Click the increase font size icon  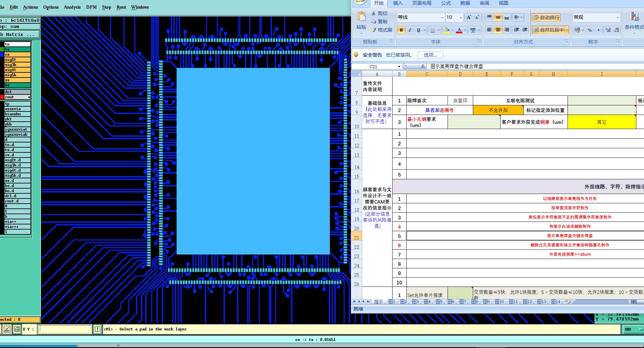tap(469, 17)
